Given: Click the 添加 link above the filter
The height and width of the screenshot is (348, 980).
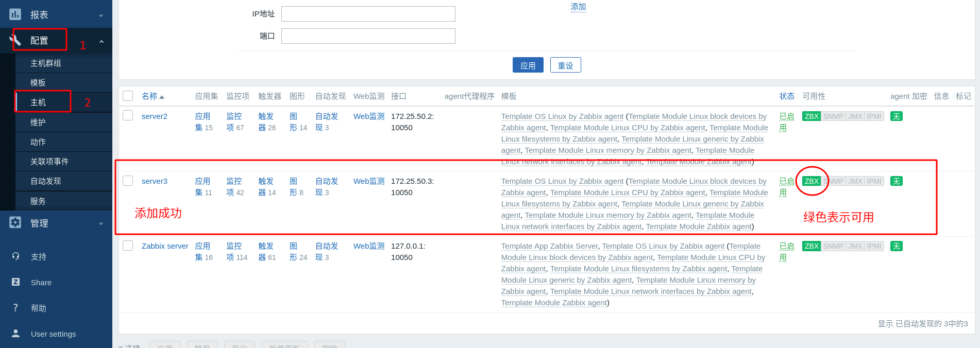Looking at the screenshot, I should [x=578, y=7].
